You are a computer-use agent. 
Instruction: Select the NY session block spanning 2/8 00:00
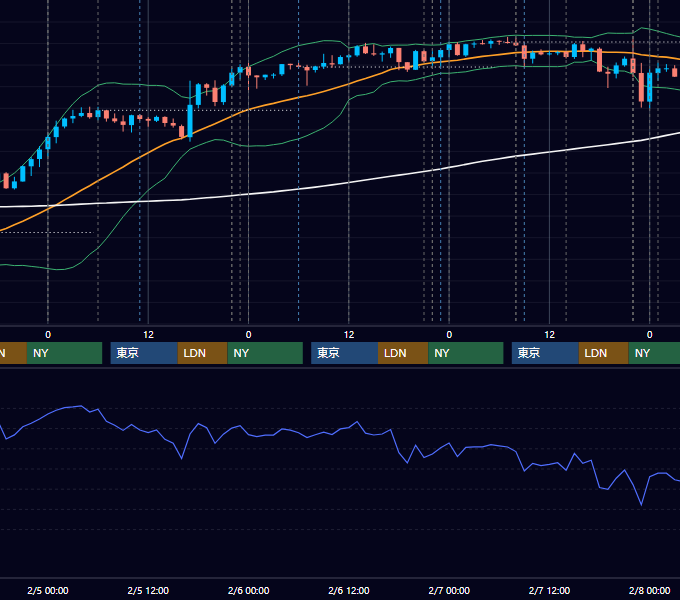654,353
